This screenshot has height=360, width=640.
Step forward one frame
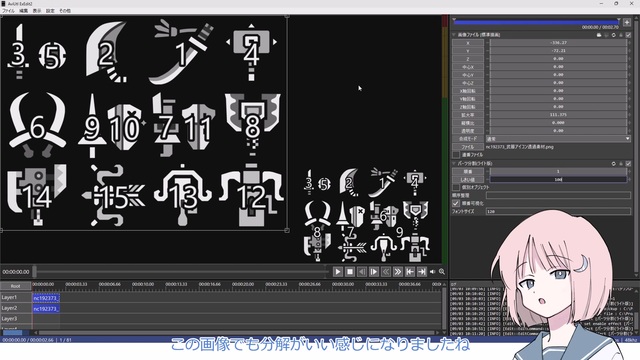pyautogui.click(x=373, y=271)
